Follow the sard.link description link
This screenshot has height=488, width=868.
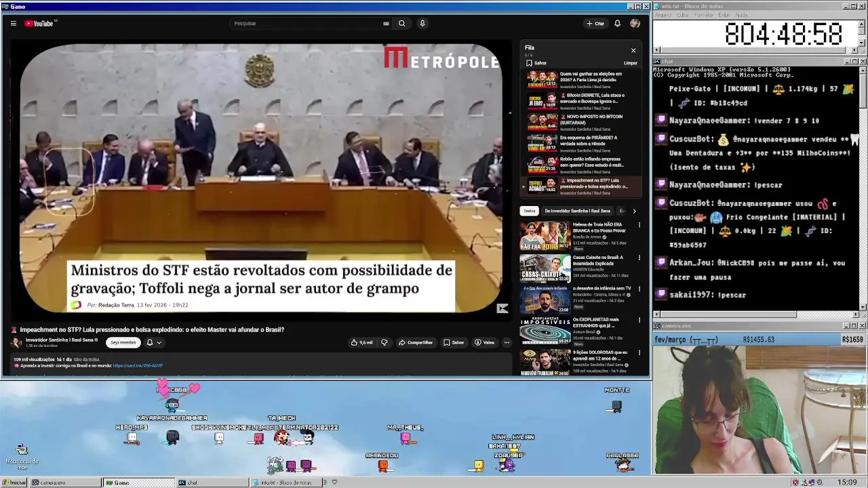pyautogui.click(x=138, y=366)
